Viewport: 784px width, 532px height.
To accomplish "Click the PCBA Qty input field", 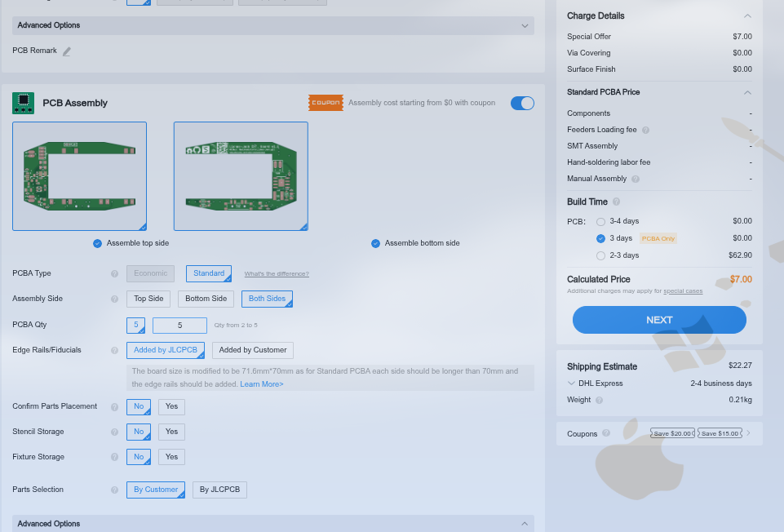I will 179,325.
